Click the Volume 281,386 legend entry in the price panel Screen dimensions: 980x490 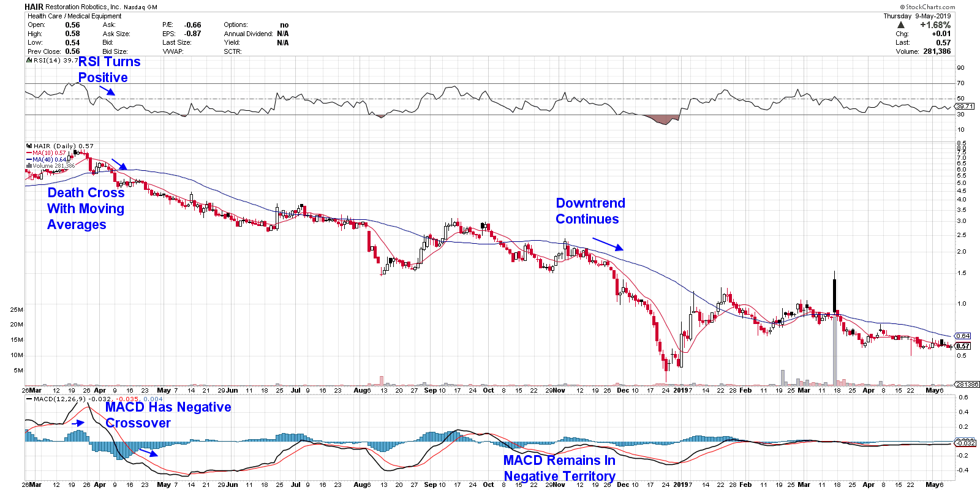54,165
